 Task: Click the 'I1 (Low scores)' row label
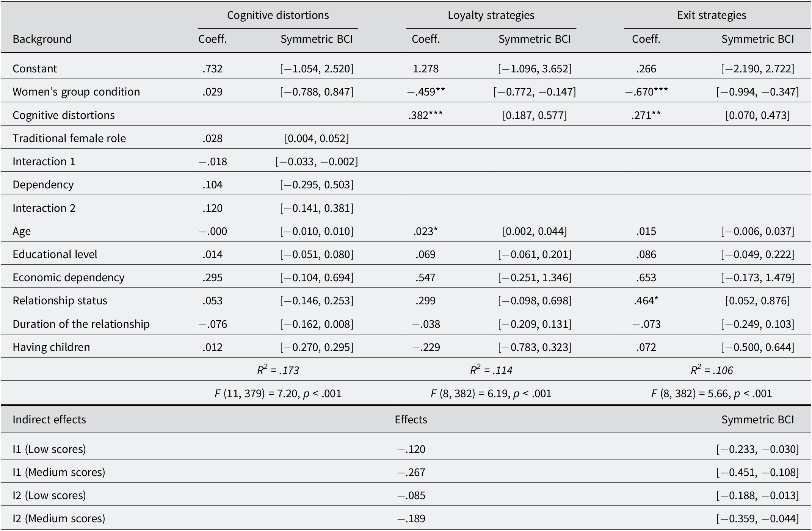(x=49, y=449)
